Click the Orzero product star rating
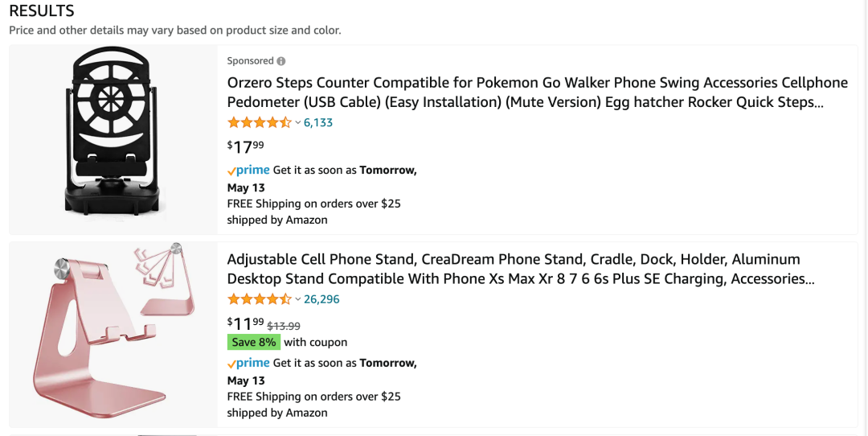Screen dimensions: 868x436 coord(259,123)
